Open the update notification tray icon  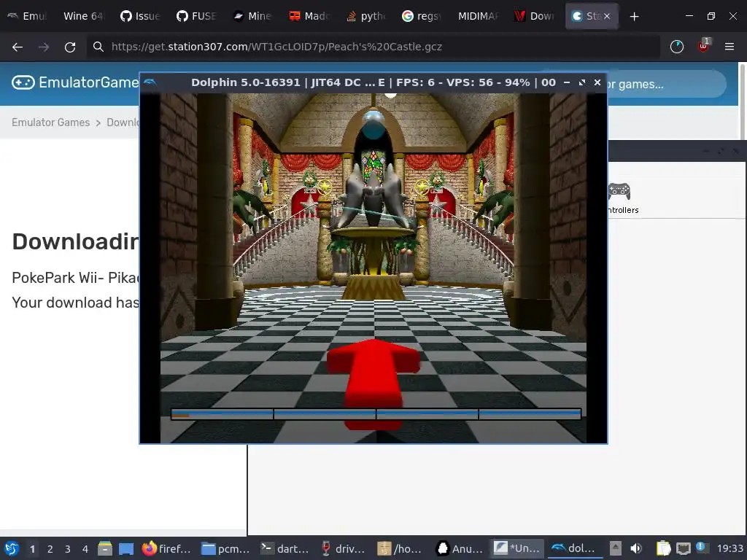coord(701,547)
